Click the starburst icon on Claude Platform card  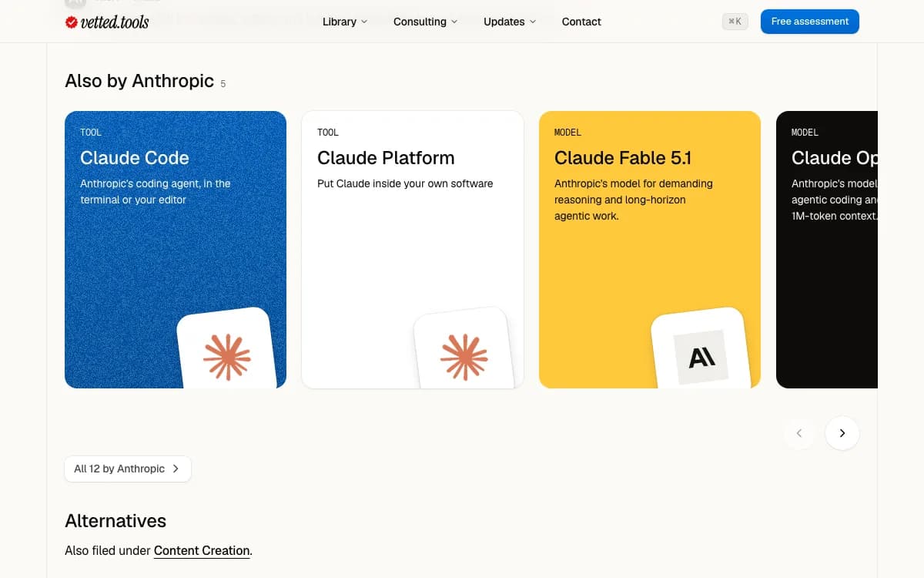point(464,357)
